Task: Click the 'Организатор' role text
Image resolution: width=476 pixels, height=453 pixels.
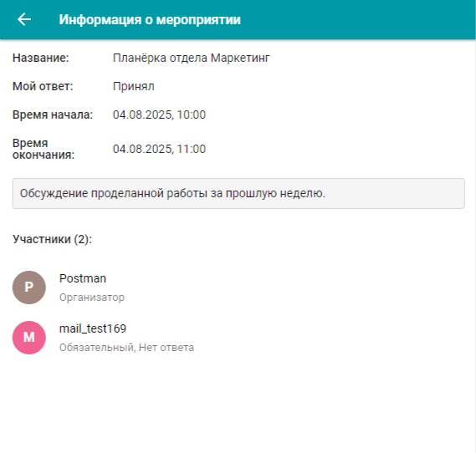Action: pyautogui.click(x=92, y=298)
